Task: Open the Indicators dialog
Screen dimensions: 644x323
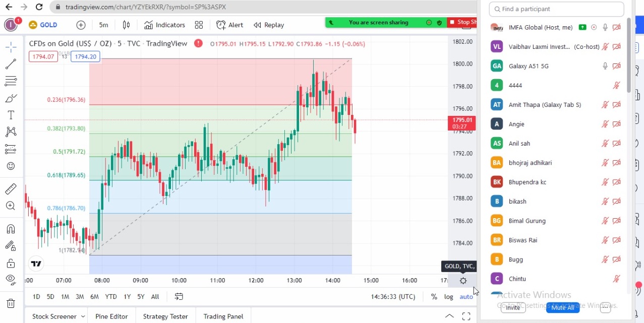Action: click(164, 25)
